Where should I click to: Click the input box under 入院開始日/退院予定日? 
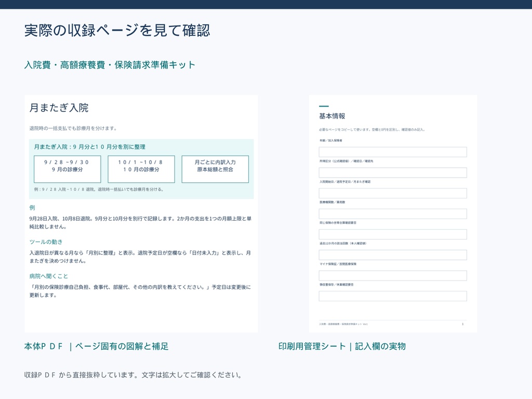(393, 193)
